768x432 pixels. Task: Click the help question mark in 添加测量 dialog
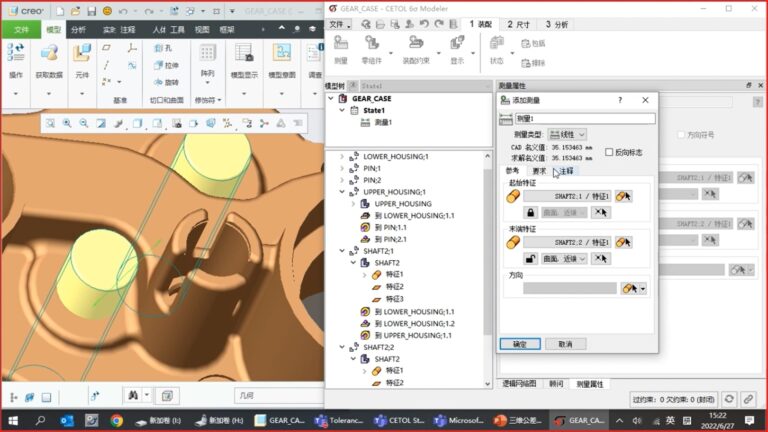pos(620,100)
